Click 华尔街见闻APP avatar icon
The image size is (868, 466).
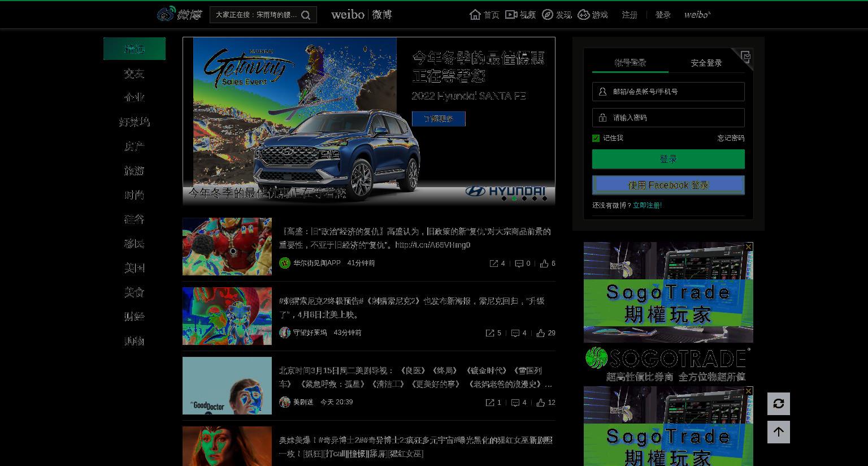(x=285, y=263)
